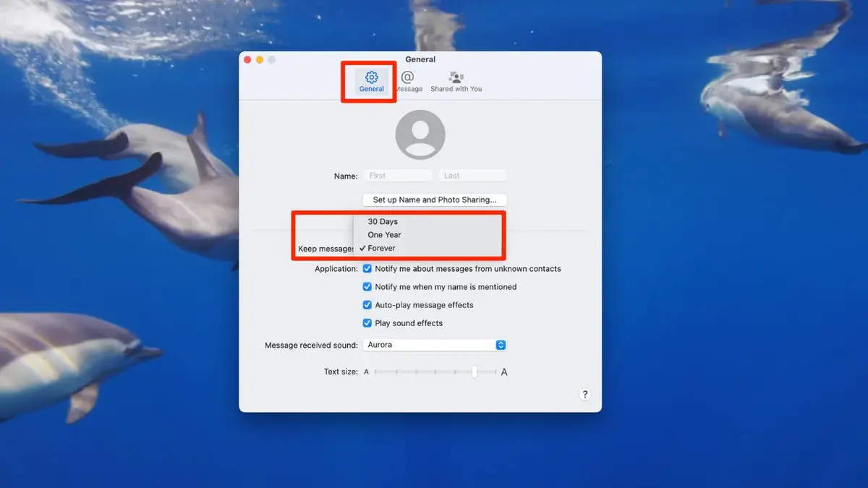Click the Last name field
The height and width of the screenshot is (488, 868).
[x=472, y=176]
